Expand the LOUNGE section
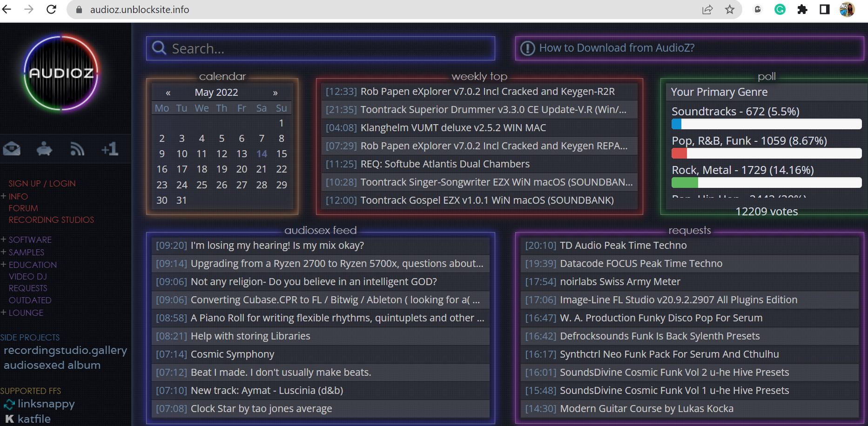This screenshot has height=426, width=868. 26,313
